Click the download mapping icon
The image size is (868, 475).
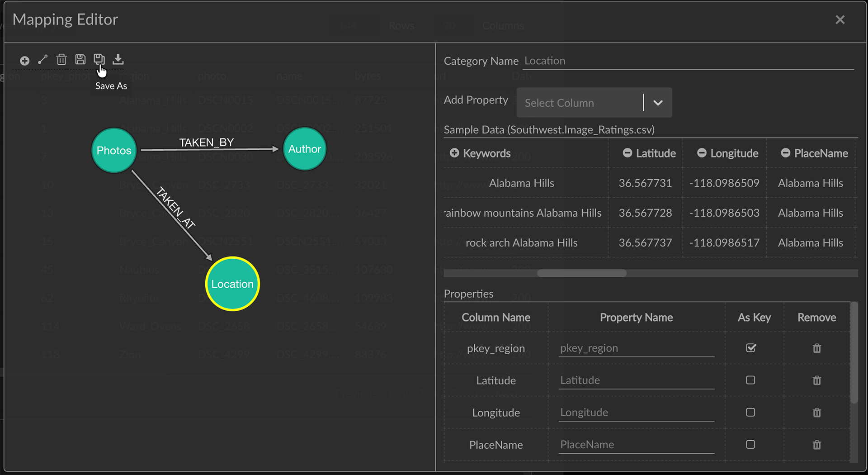tap(118, 60)
